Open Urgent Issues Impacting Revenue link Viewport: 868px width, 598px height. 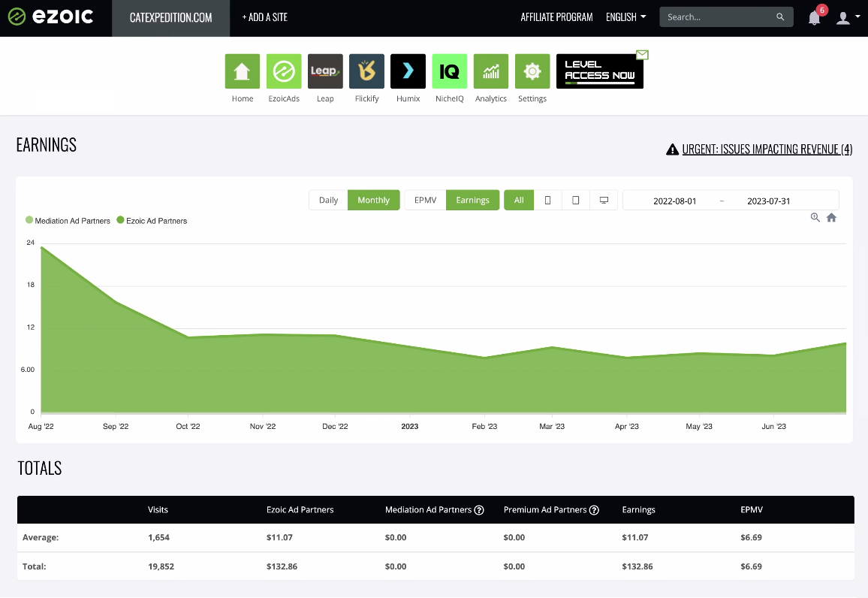click(767, 149)
